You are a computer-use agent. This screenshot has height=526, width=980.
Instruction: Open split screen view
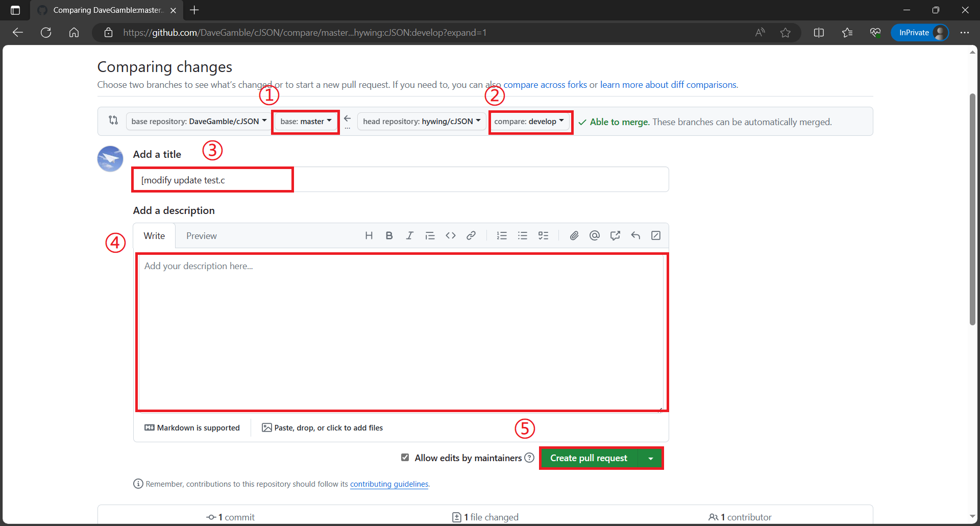coord(819,33)
